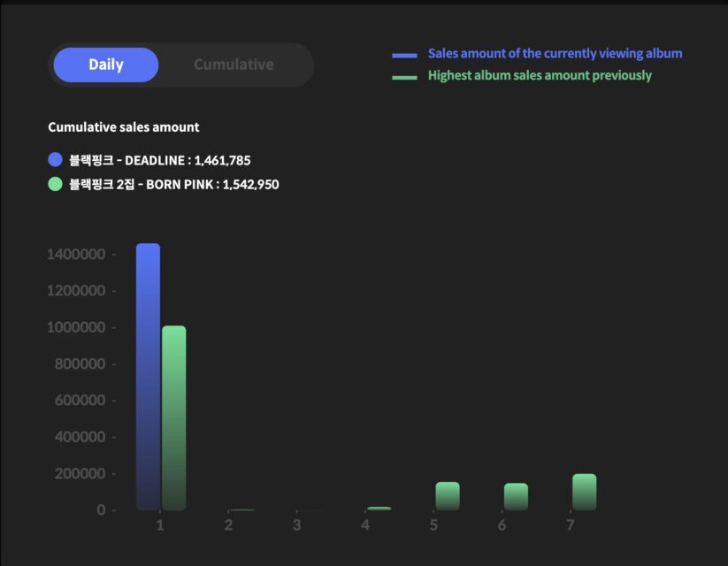Click the green BORN PINK legend dot
This screenshot has height=566, width=728.
click(55, 185)
